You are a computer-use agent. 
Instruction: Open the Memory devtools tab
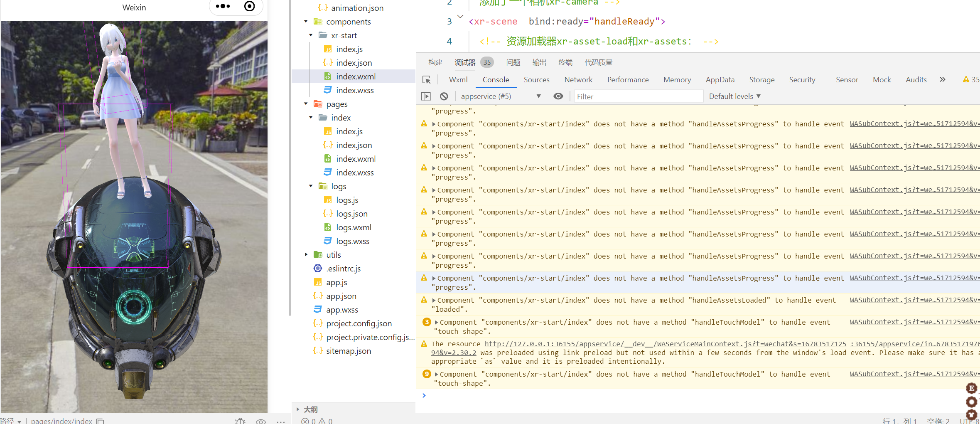point(677,80)
